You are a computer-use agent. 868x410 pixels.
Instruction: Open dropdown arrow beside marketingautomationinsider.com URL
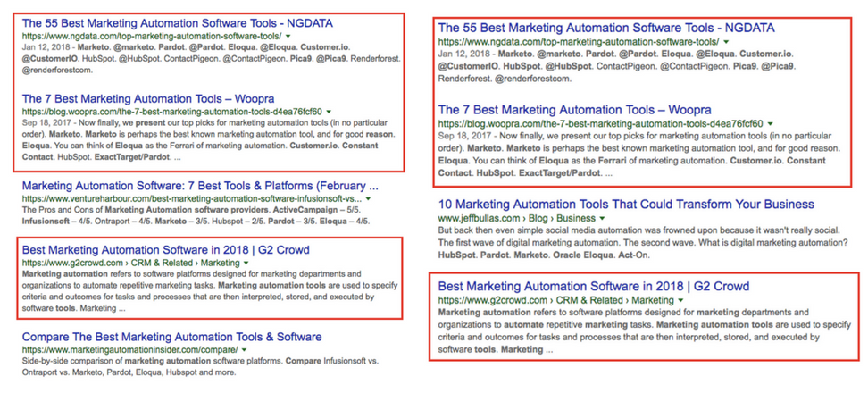pos(244,350)
